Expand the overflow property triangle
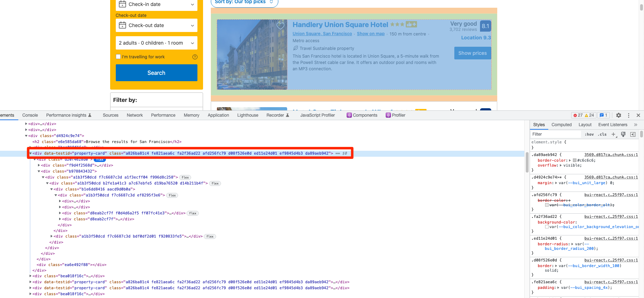Image resolution: width=644 pixels, height=298 pixels. 561,165
